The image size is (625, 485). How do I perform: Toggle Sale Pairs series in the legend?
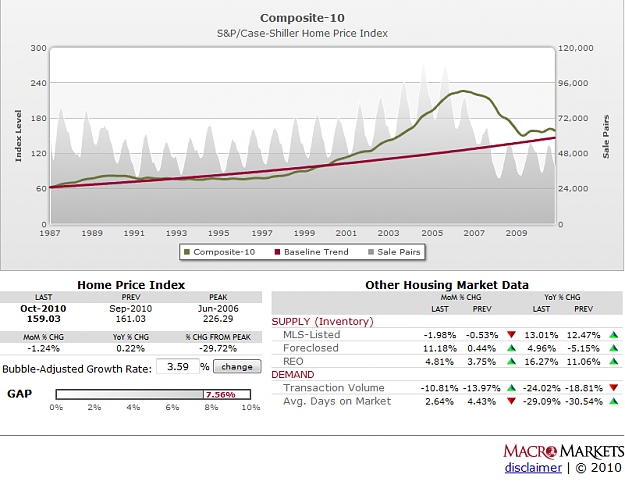394,252
